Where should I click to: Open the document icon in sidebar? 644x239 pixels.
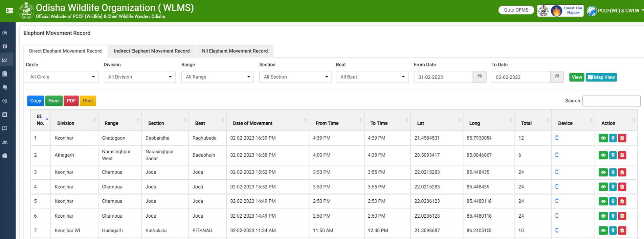coord(5,74)
